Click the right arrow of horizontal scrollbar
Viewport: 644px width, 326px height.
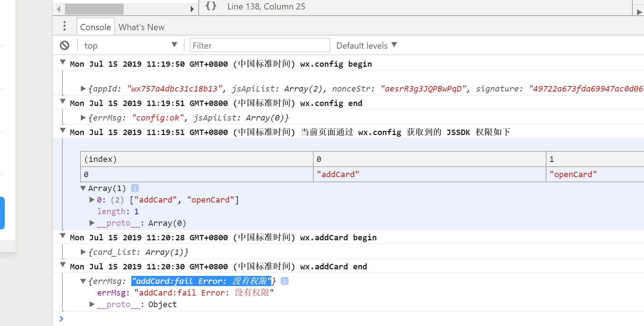[192, 9]
